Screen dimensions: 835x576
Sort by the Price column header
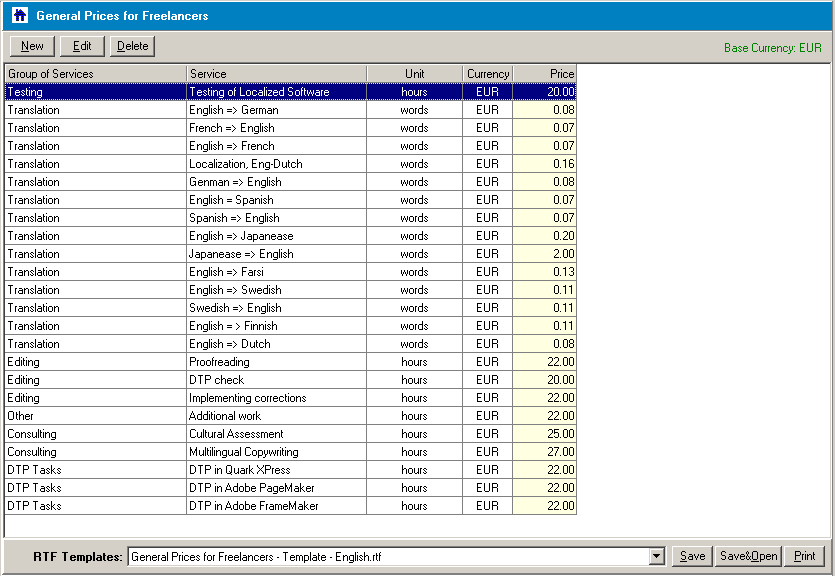tap(544, 74)
